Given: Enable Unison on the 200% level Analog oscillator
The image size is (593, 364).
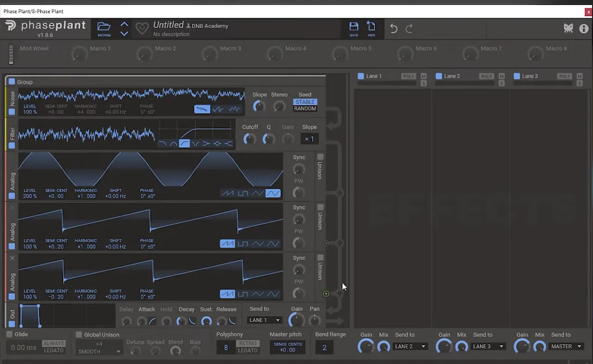Looking at the screenshot, I should [320, 157].
